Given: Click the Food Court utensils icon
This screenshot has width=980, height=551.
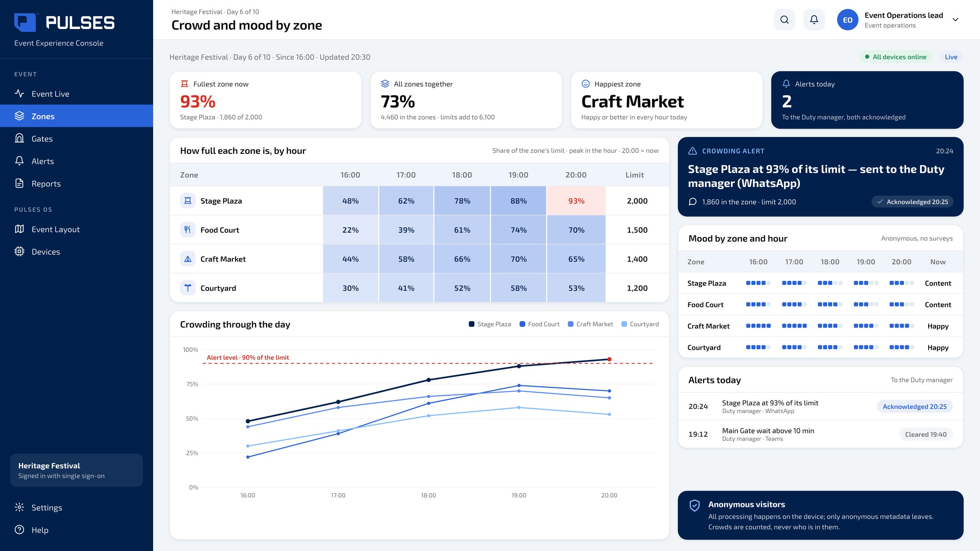Looking at the screenshot, I should tap(188, 230).
